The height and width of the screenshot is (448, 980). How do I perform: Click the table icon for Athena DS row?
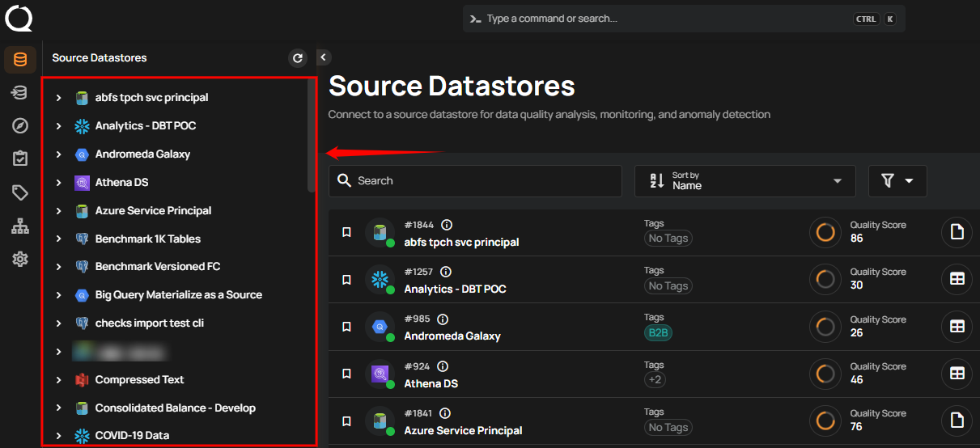click(x=957, y=374)
